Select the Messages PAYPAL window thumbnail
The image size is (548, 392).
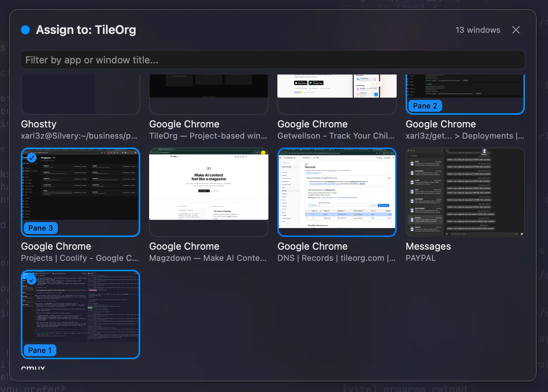coord(465,192)
